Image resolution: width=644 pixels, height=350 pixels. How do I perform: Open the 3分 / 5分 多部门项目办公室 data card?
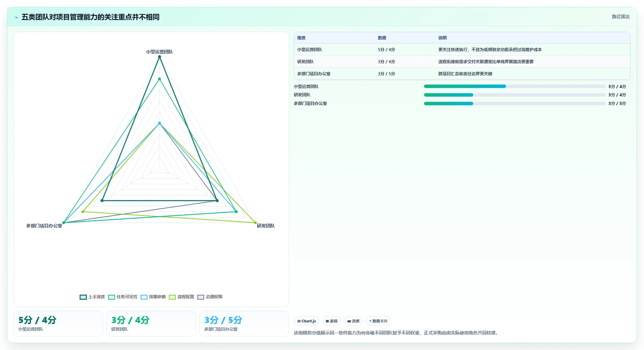pos(244,323)
